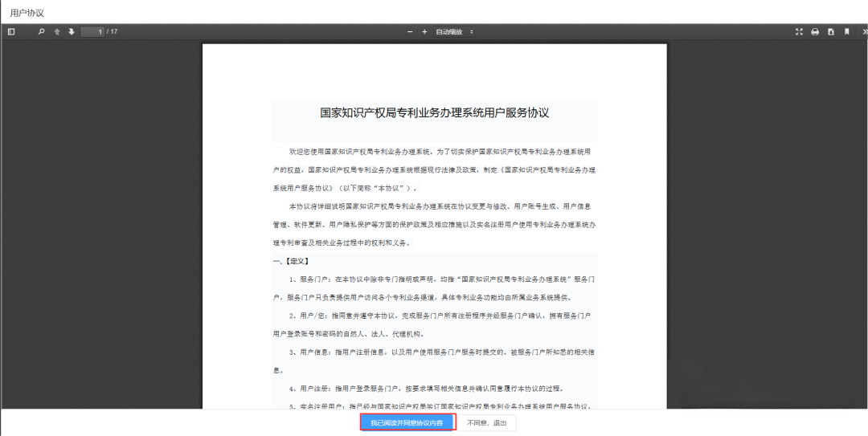Zoom in using the plus button
Screen dimensions: 868x436
tap(424, 31)
